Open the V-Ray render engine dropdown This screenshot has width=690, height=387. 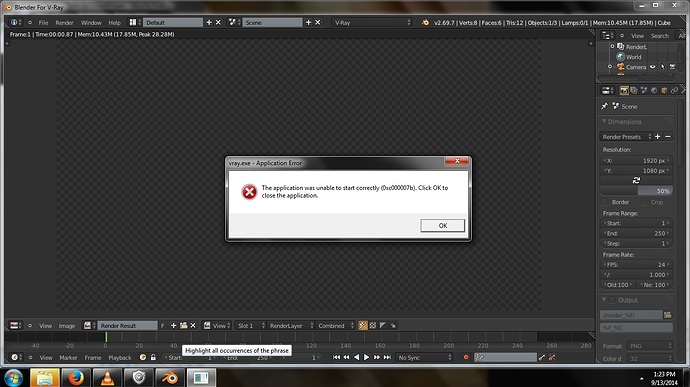[372, 22]
